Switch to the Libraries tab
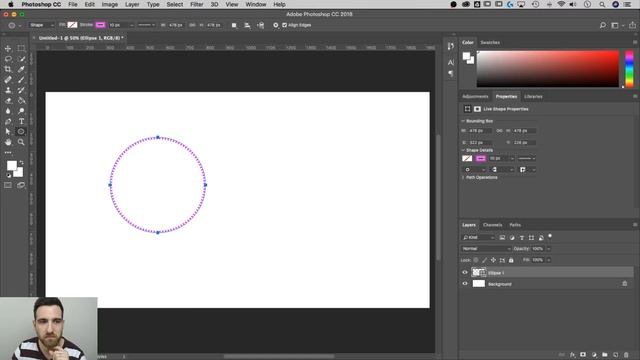The image size is (640, 360). point(533,97)
